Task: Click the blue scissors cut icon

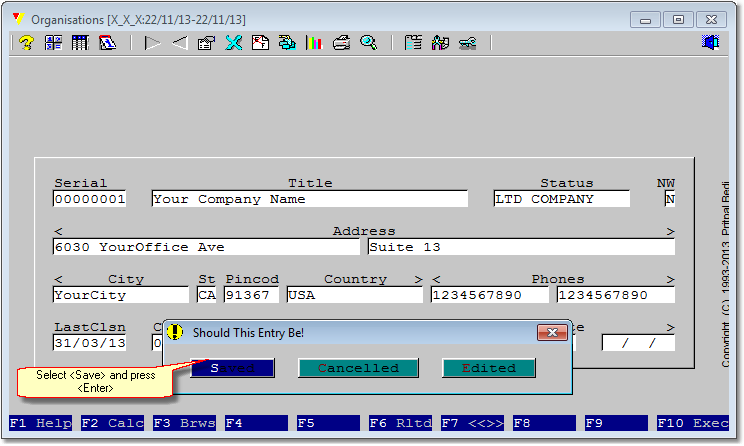Action: 233,43
